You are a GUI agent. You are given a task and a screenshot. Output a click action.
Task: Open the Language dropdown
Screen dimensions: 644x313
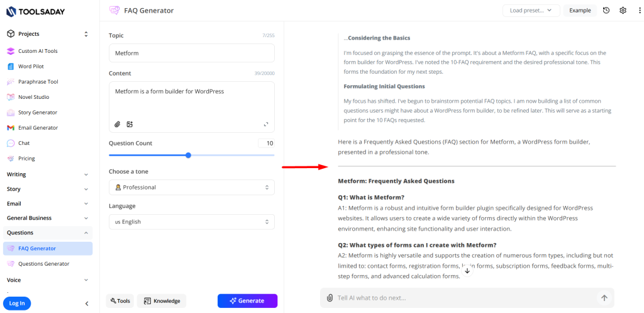tap(192, 222)
